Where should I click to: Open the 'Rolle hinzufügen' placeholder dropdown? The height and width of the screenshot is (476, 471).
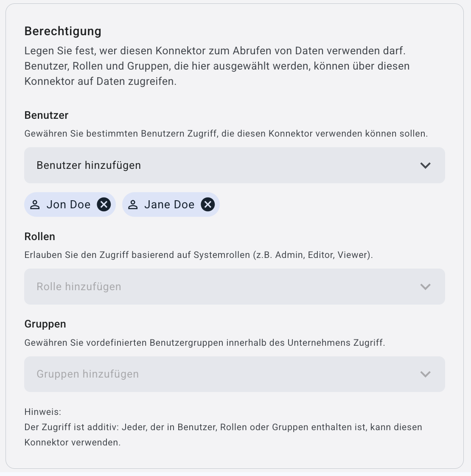79,287
